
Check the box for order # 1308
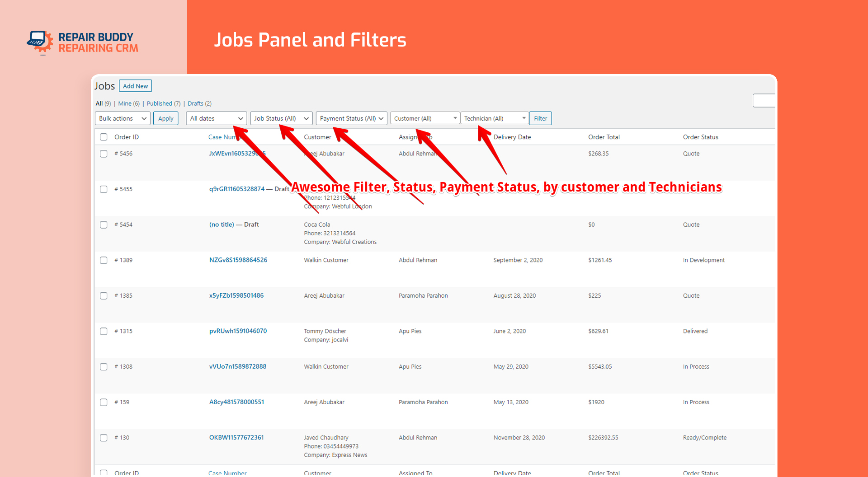(104, 367)
